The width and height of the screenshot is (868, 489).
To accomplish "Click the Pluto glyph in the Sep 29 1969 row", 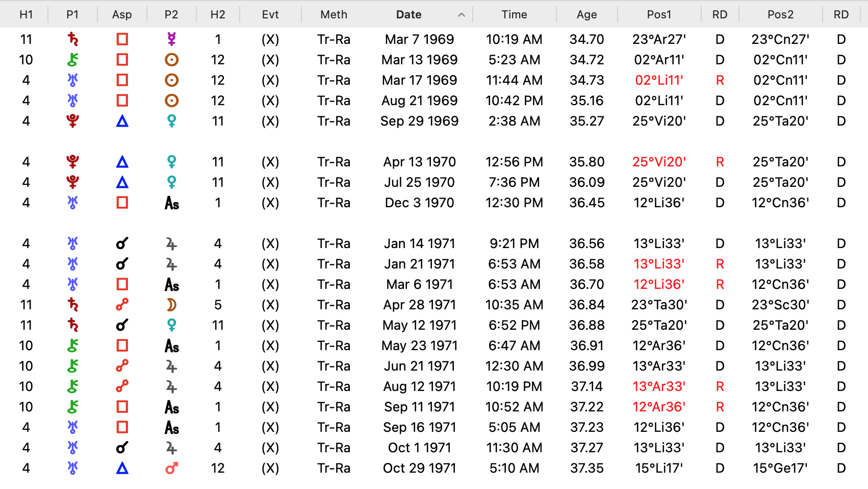I will (x=73, y=121).
